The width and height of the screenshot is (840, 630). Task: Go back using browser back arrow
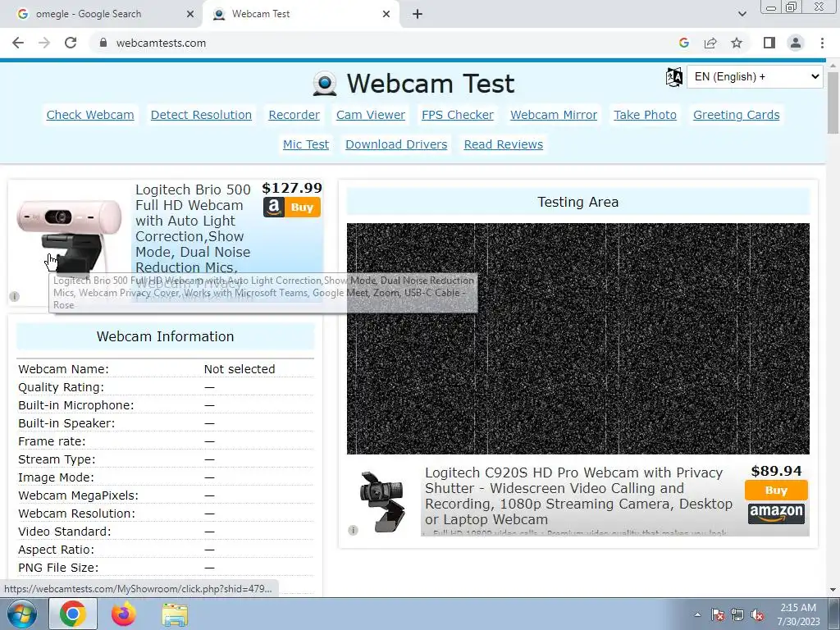18,43
